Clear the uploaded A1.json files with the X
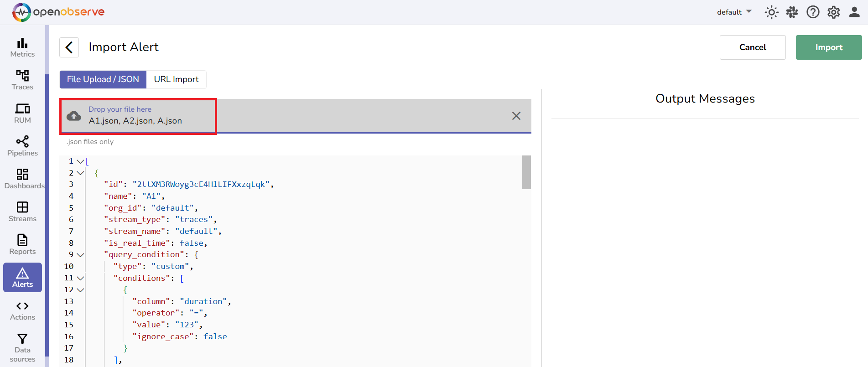Viewport: 868px width, 367px height. 516,116
